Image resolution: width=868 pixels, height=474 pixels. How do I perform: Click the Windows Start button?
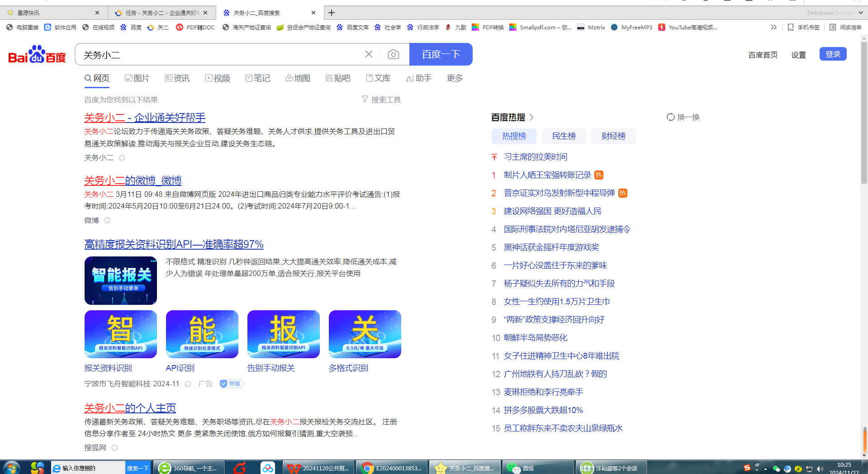12,468
